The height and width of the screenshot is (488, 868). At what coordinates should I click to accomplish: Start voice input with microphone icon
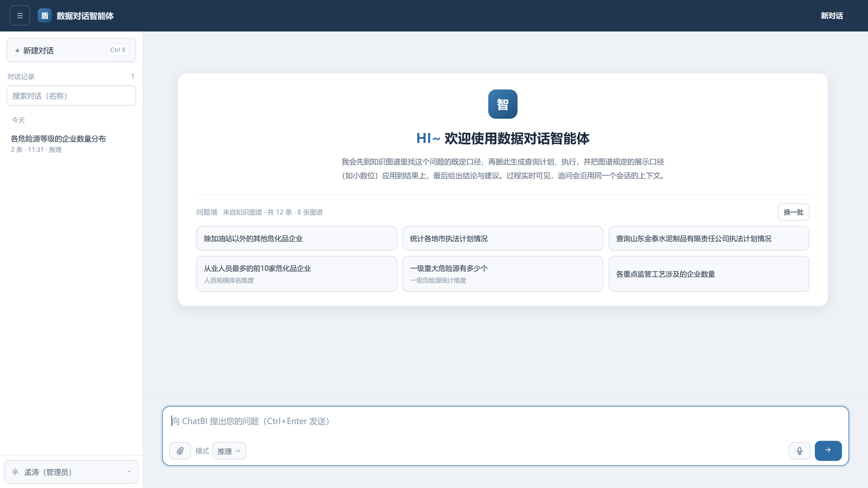coord(800,451)
